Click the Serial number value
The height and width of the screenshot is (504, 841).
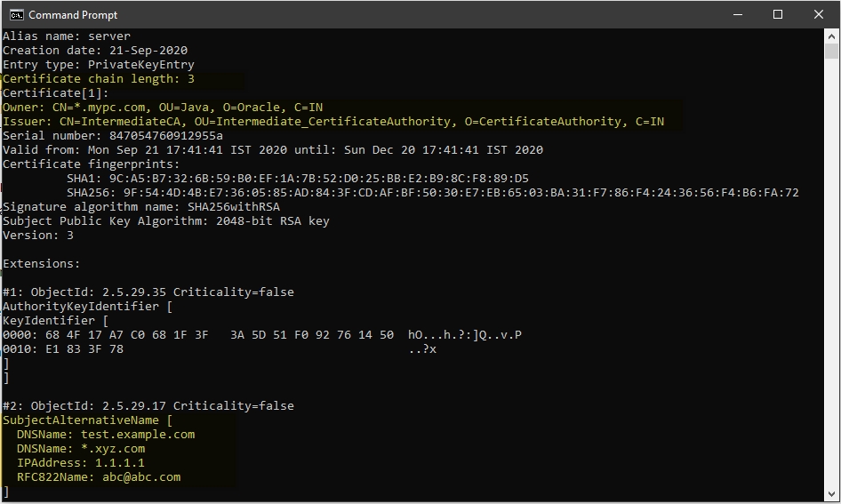[166, 136]
